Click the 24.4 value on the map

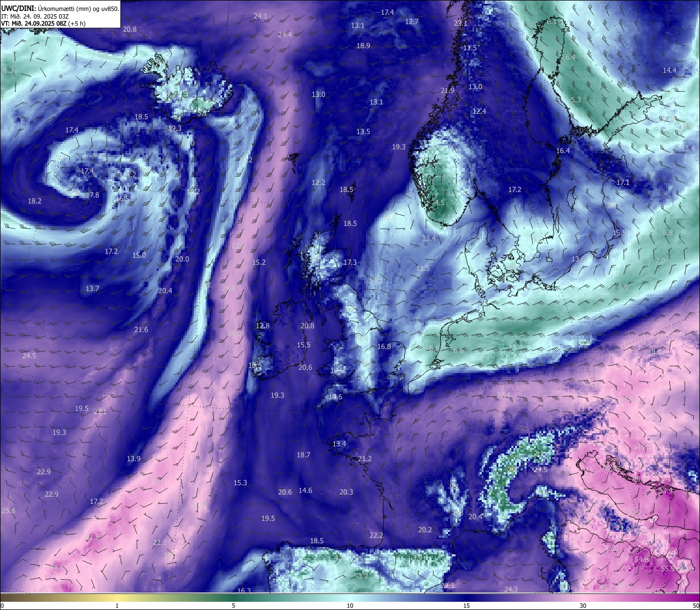click(x=285, y=34)
